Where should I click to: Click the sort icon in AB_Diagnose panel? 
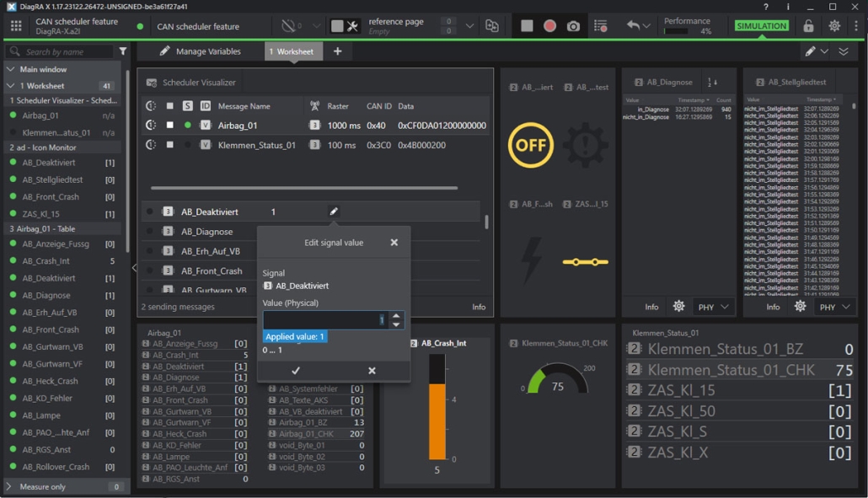712,83
